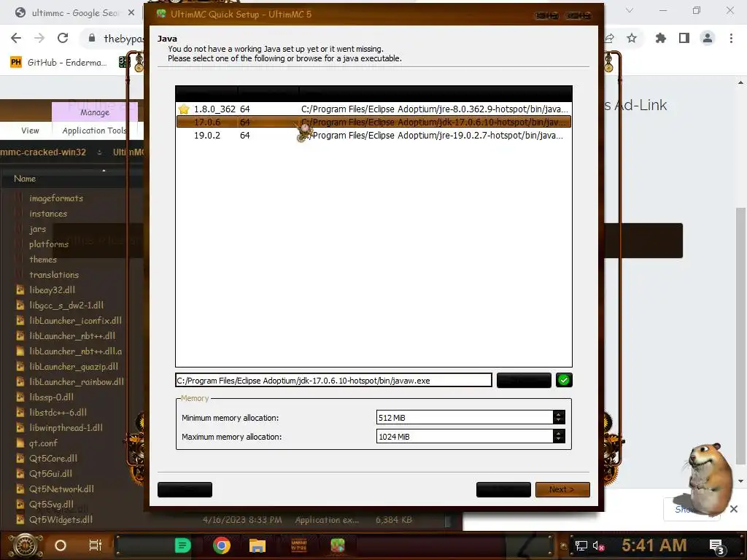This screenshot has width=747, height=560.
Task: Open Chrome profile avatar
Action: pos(708,38)
